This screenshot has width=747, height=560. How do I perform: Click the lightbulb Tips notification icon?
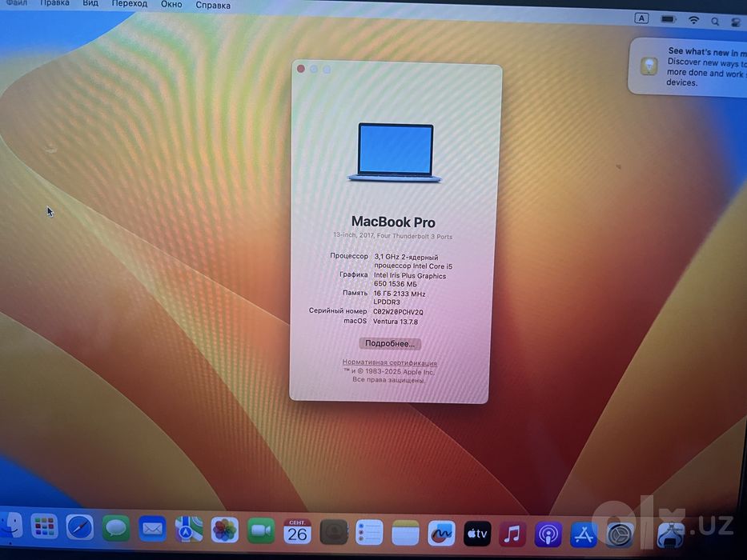pyautogui.click(x=649, y=66)
